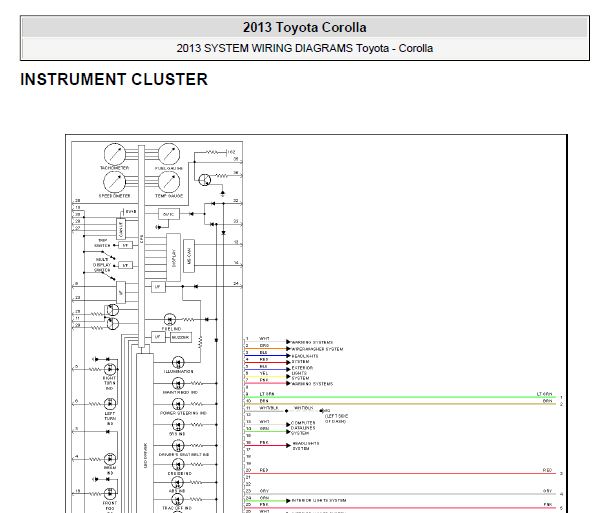The width and height of the screenshot is (605, 513).
Task: Select the CRUISE IND LED symbol
Action: 178,464
